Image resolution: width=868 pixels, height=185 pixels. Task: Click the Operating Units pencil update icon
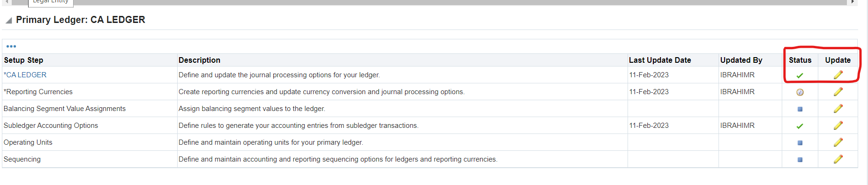pyautogui.click(x=838, y=142)
